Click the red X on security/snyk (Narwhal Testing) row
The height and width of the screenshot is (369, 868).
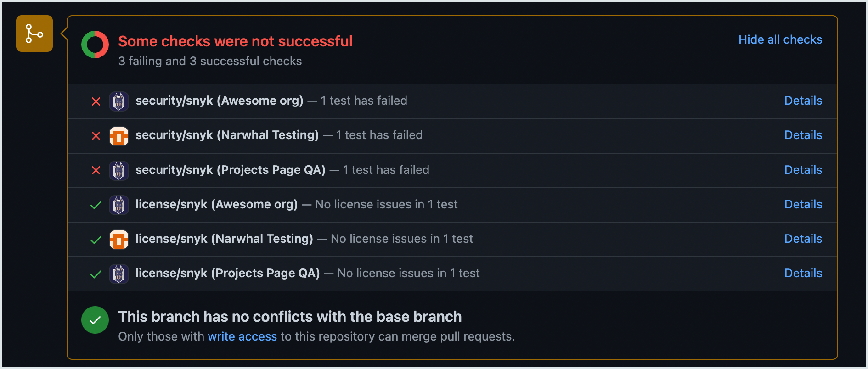96,136
